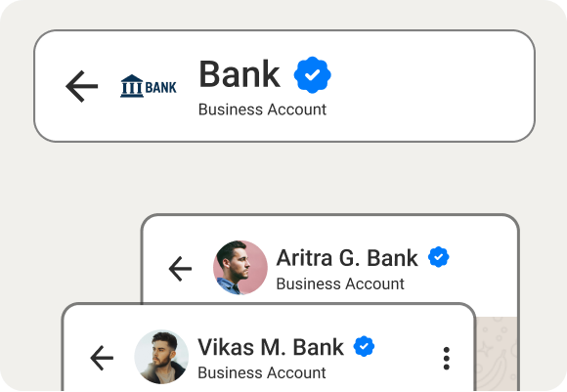Image resolution: width=567 pixels, height=392 pixels.
Task: Select Business Account text under Aritra G. Bank
Action: click(x=340, y=283)
